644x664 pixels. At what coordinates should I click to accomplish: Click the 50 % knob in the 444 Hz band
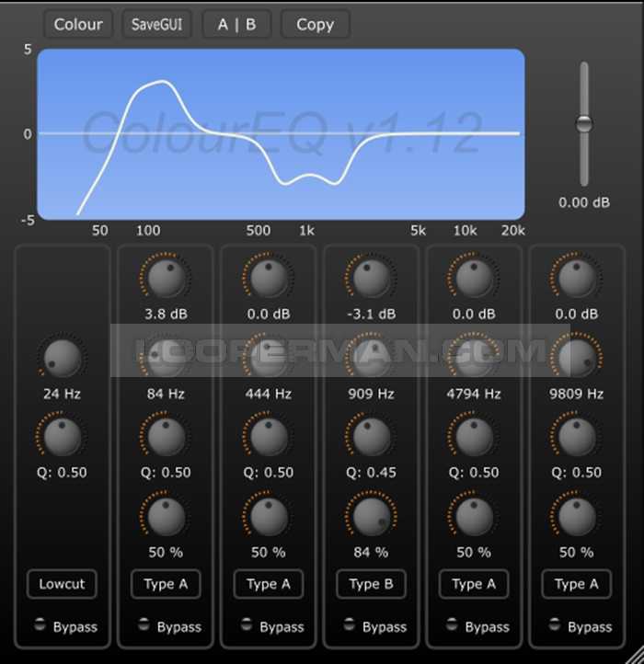pos(269,517)
